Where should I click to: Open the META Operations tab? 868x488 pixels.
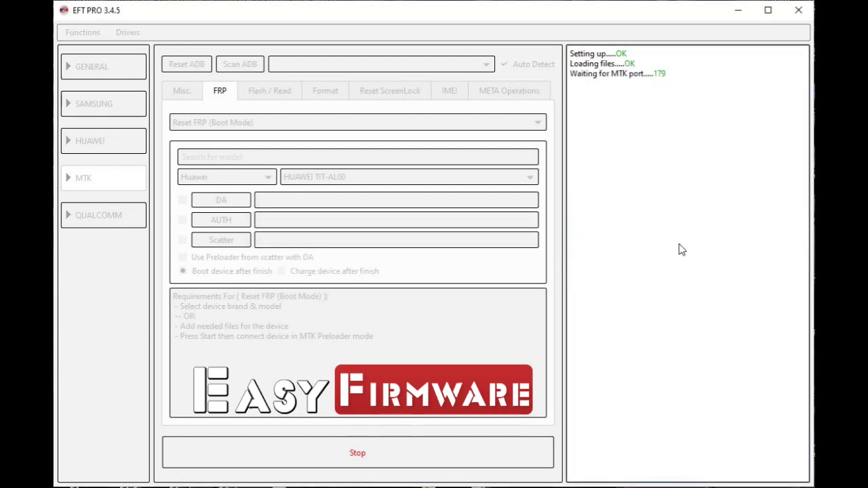tap(509, 91)
